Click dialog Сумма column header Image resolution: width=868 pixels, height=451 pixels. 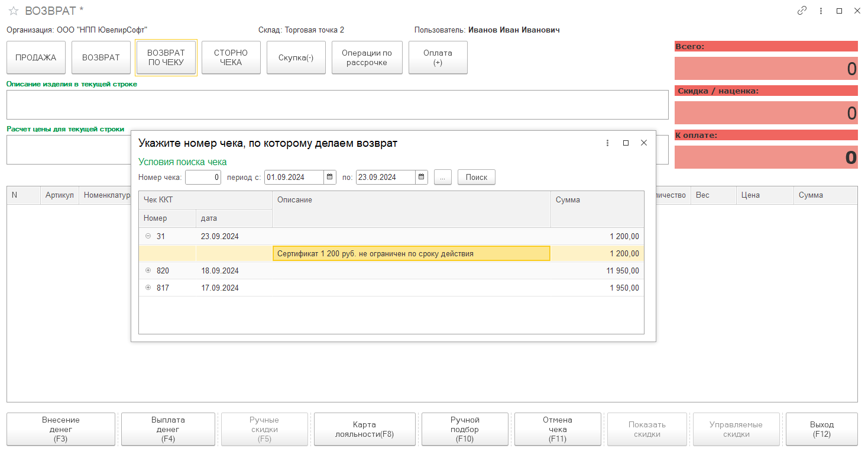pyautogui.click(x=597, y=209)
